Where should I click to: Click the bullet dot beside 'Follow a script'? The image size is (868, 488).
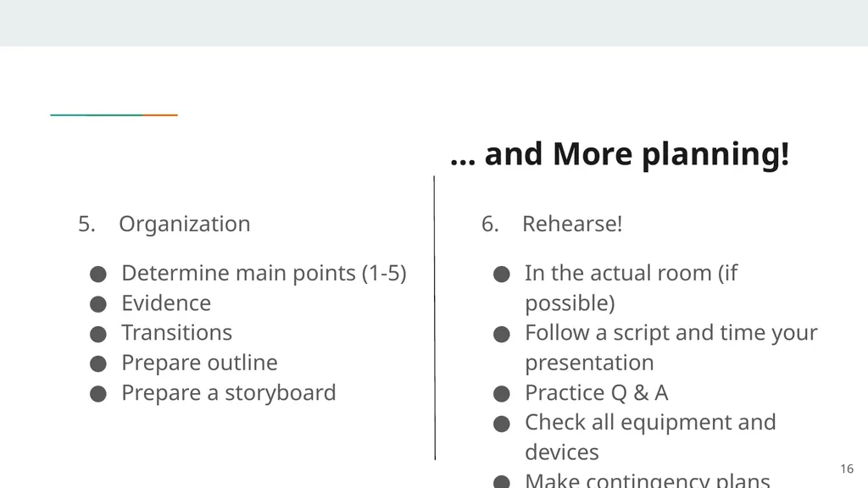tap(502, 334)
